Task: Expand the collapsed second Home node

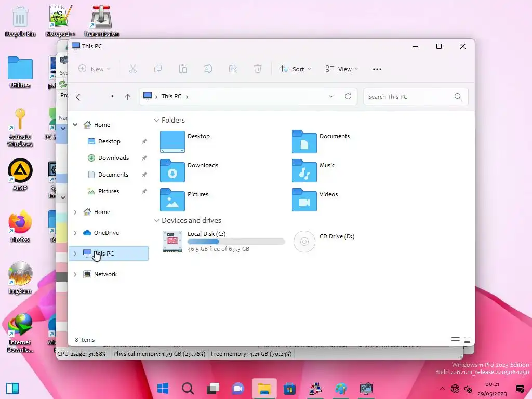Action: 75,212
